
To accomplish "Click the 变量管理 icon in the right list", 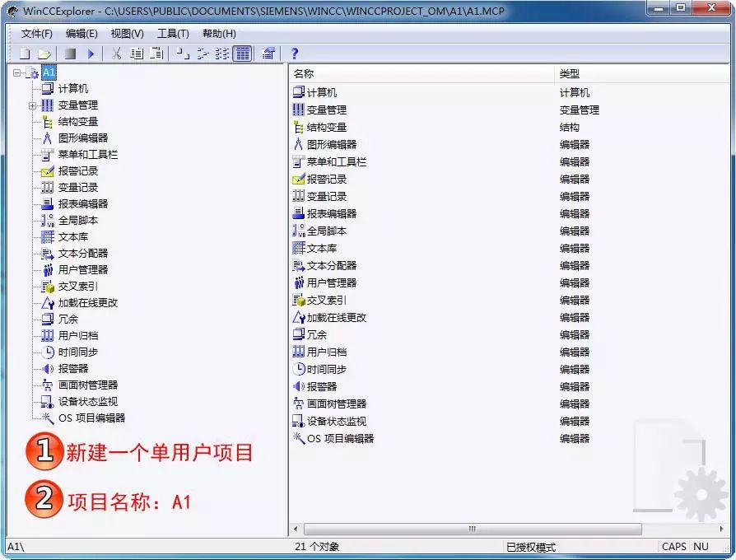I will (x=299, y=110).
